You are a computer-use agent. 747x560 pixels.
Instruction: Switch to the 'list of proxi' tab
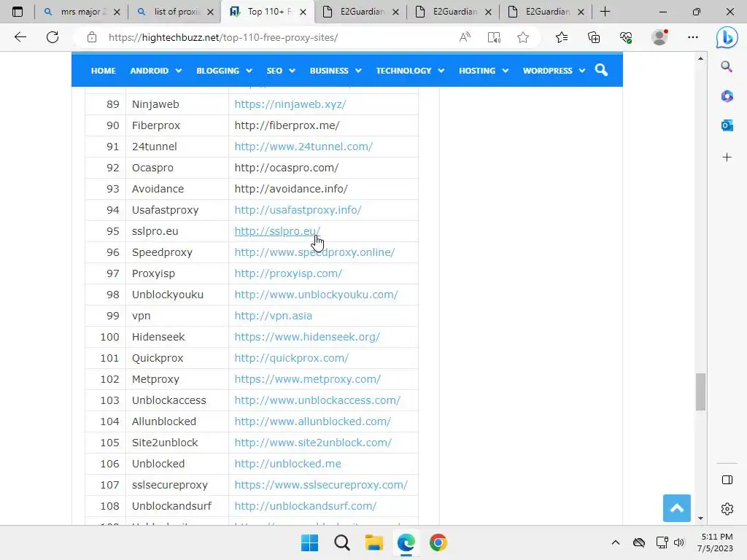174,12
